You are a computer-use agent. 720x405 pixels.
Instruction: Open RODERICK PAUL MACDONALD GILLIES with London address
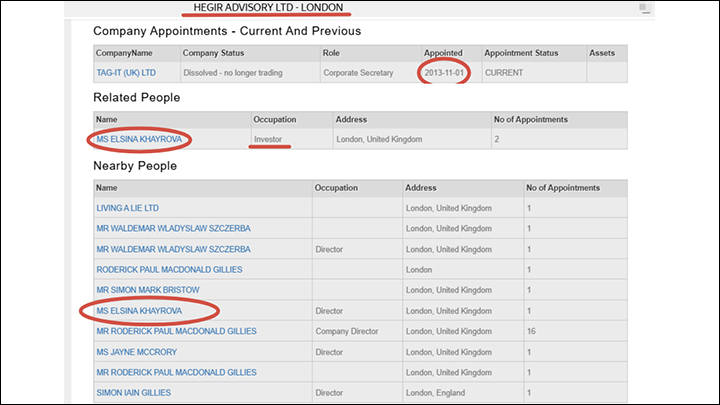169,270
